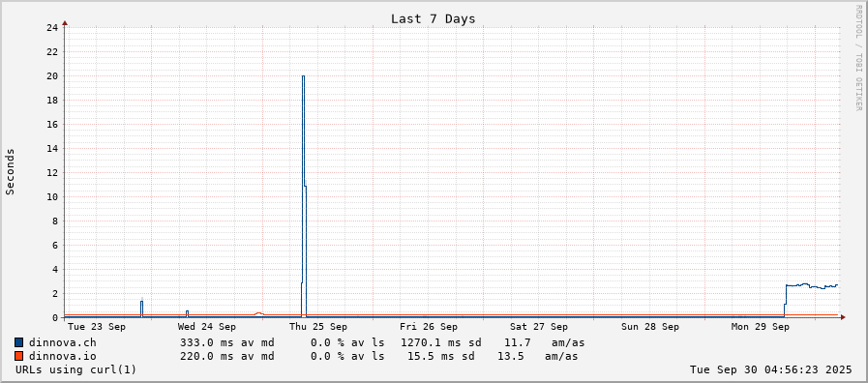Viewport: 868px width, 383px height.
Task: Click the URLs using curl(1) text
Action: [x=75, y=369]
